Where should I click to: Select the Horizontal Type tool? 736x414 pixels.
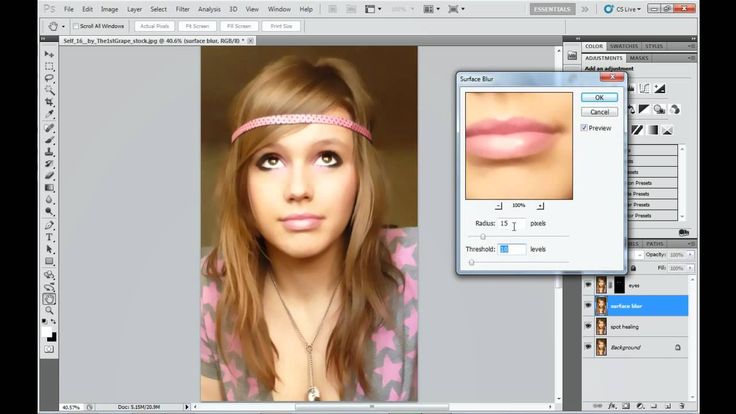point(49,237)
